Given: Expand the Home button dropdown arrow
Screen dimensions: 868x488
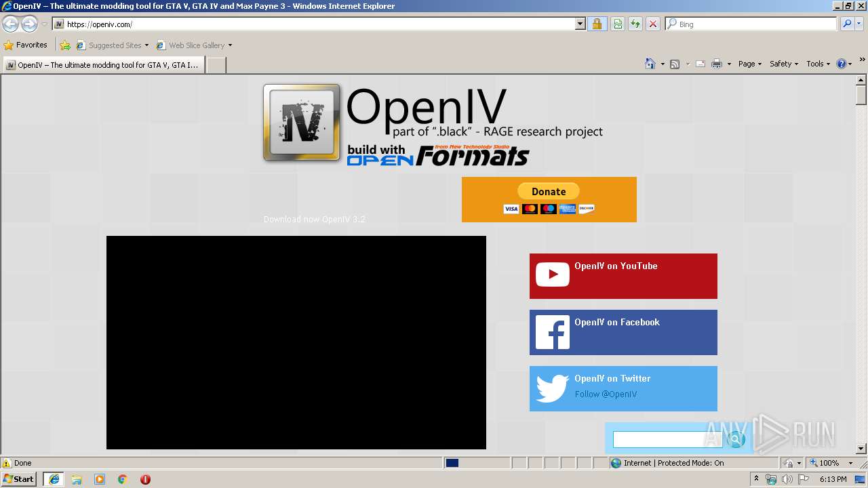Looking at the screenshot, I should tap(663, 64).
